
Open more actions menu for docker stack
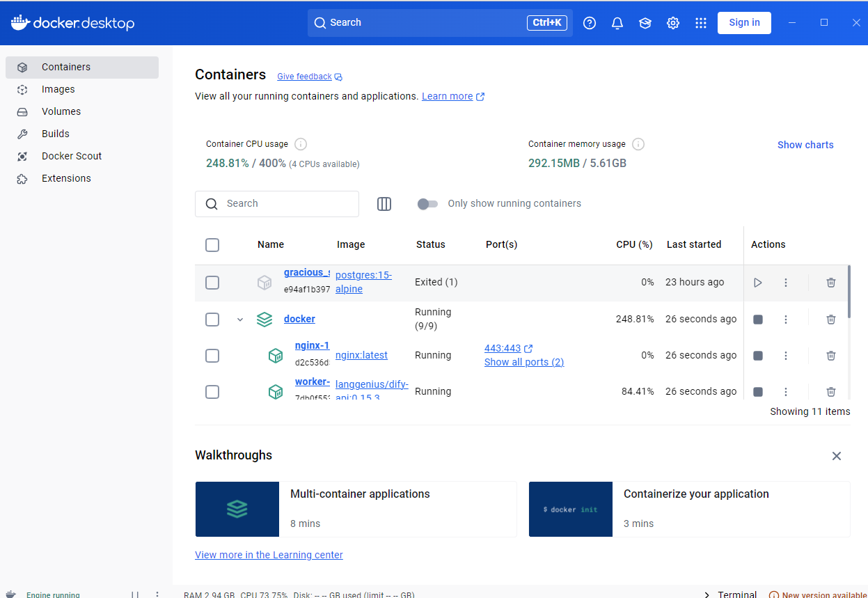point(786,320)
